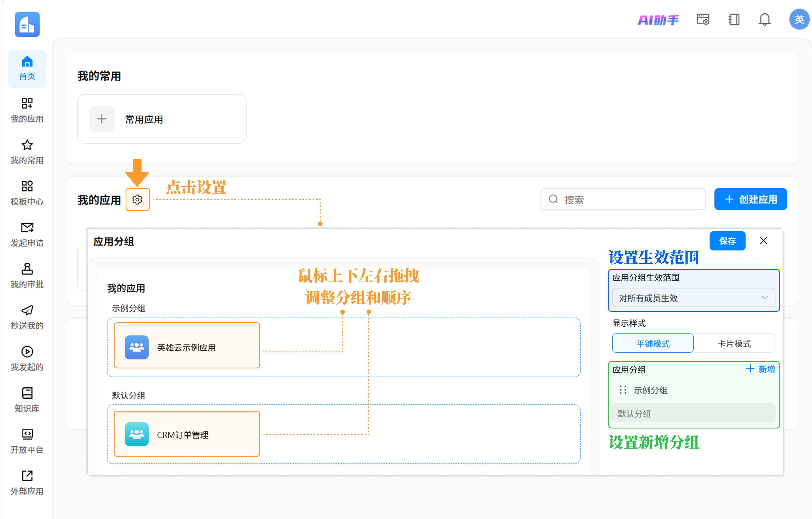812x519 pixels.
Task: Click the 默认分组 label above the cards
Action: point(129,395)
